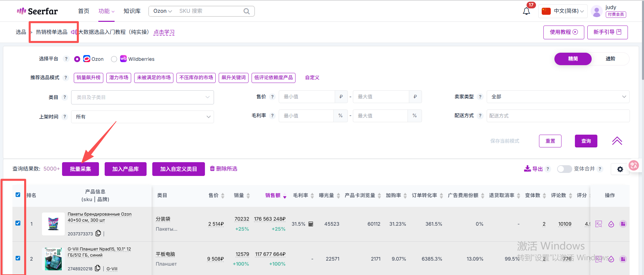Image resolution: width=644 pixels, height=275 pixels.
Task: Click the minimum price input field
Action: pyautogui.click(x=307, y=97)
